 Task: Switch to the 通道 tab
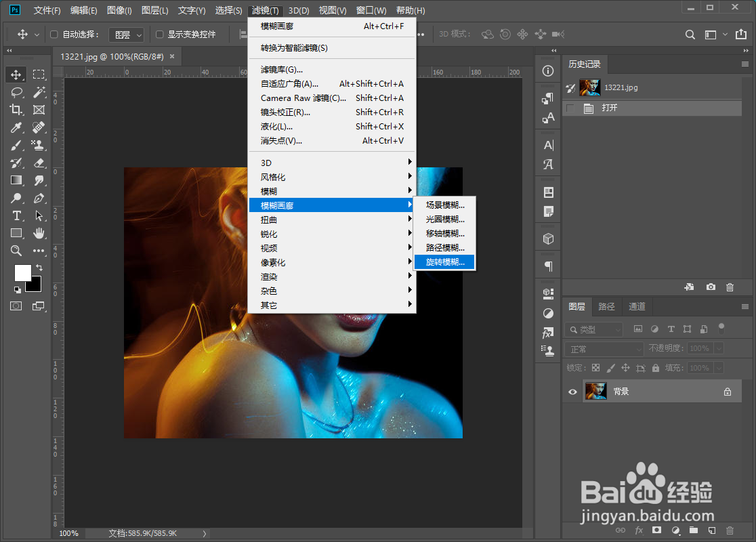(x=637, y=306)
